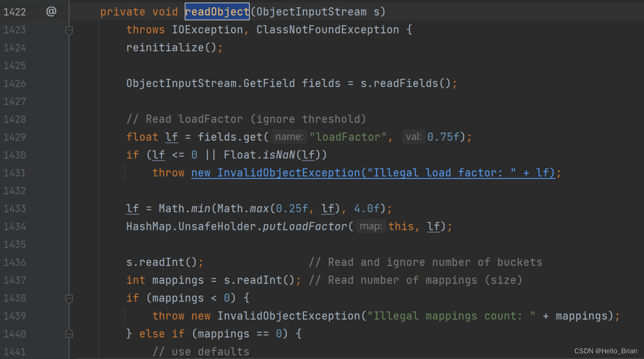Click line number 1429 in the gutter
This screenshot has width=644, height=359.
15,137
